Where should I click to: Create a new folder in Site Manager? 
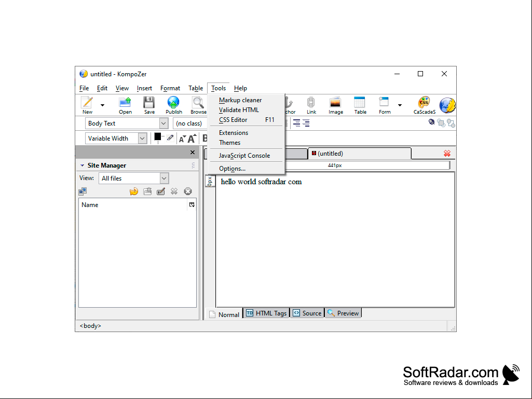point(147,191)
